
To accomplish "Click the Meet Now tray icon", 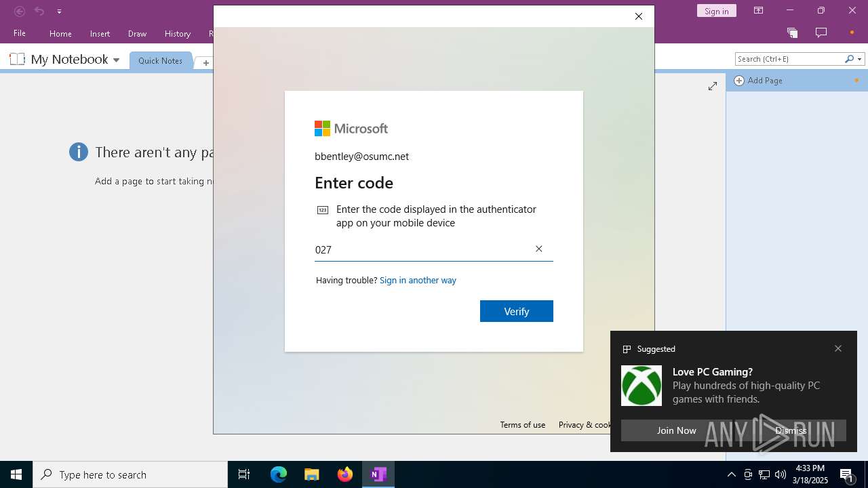I will (748, 474).
